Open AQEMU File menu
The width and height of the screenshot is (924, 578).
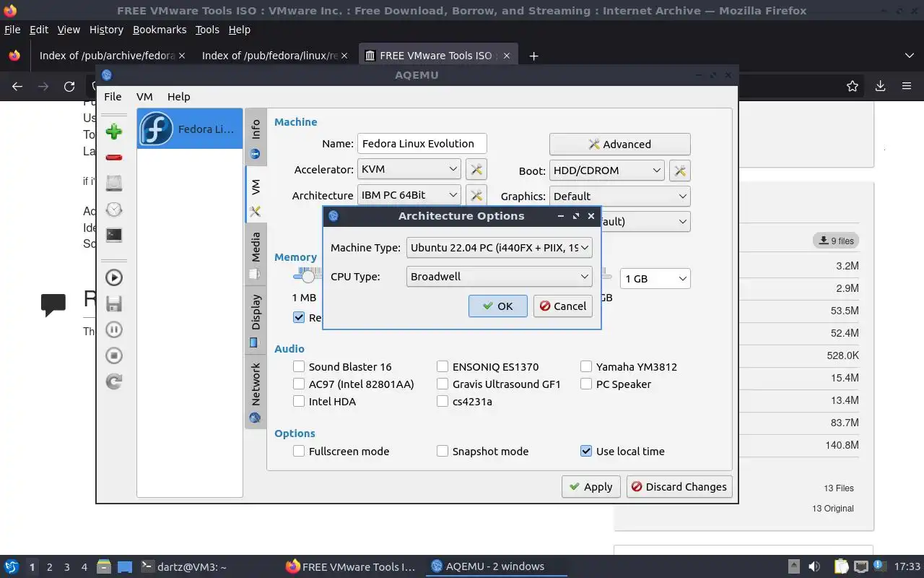pyautogui.click(x=113, y=96)
